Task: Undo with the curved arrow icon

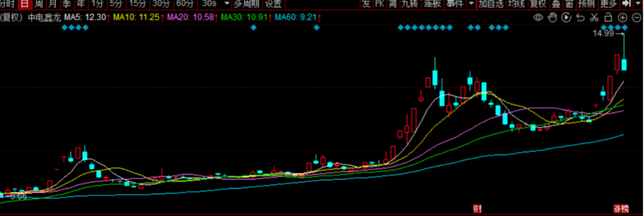Action: point(580,17)
